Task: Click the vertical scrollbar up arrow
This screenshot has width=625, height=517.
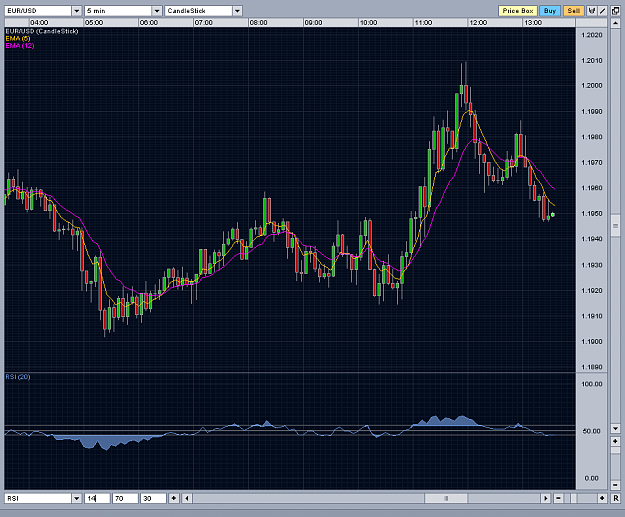Action: [615, 23]
